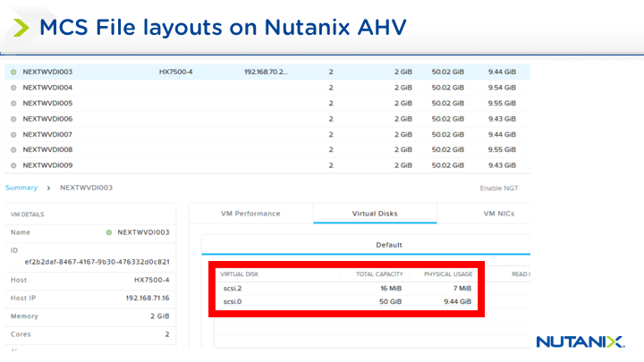Switch to the VM Performance tab
644x362 pixels.
(250, 214)
